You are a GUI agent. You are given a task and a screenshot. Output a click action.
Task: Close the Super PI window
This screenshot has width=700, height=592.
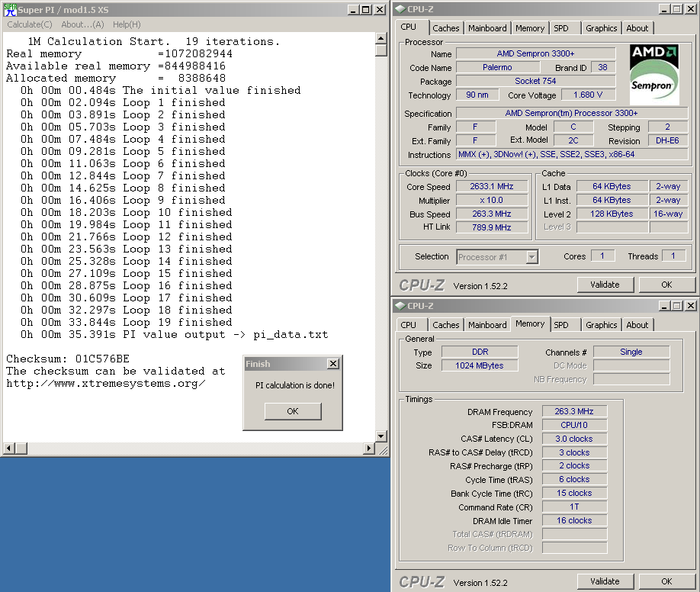point(380,9)
